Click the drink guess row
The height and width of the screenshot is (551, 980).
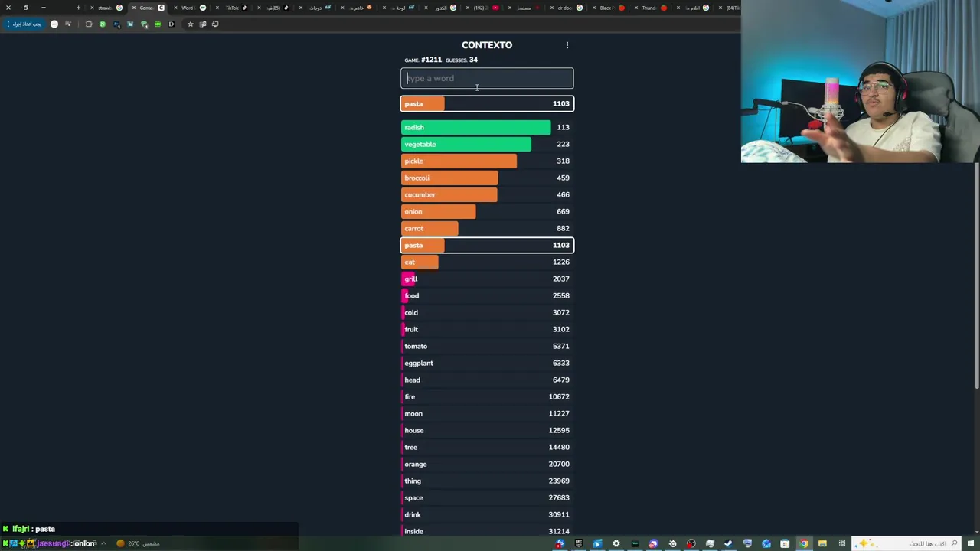tap(487, 514)
